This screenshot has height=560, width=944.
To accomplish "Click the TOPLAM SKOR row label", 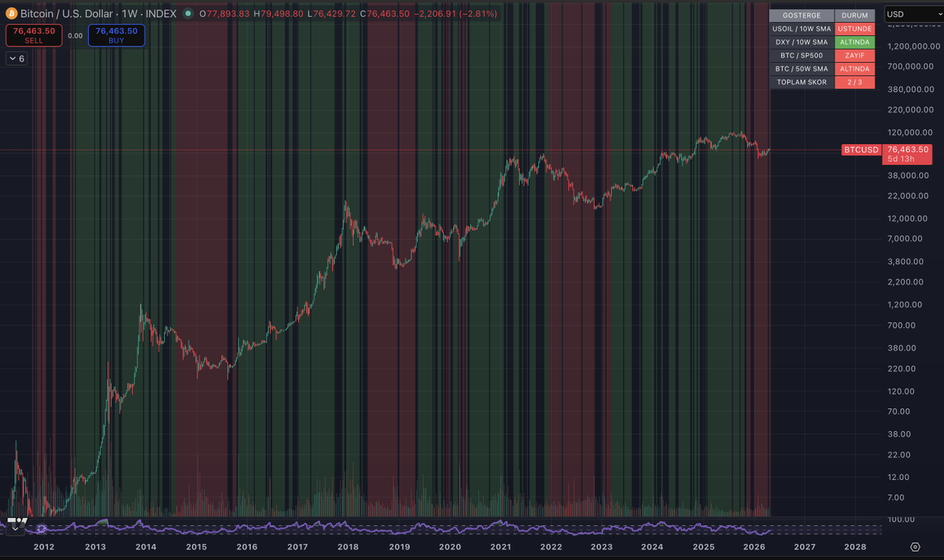I will (x=802, y=82).
